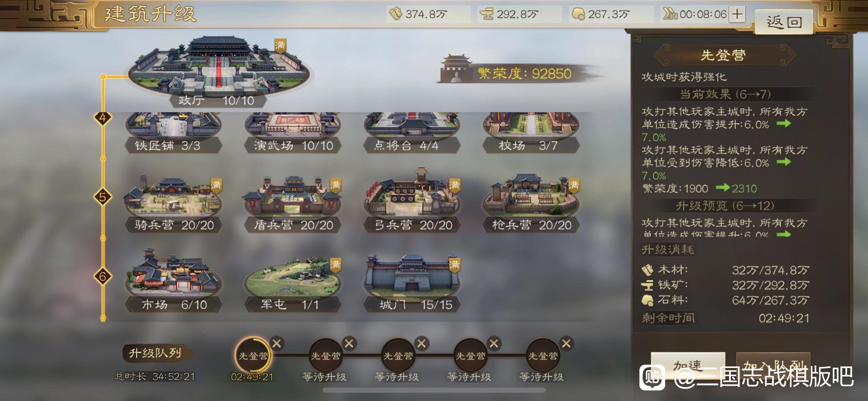
Task: Click the 返回 back button
Action: point(784,22)
